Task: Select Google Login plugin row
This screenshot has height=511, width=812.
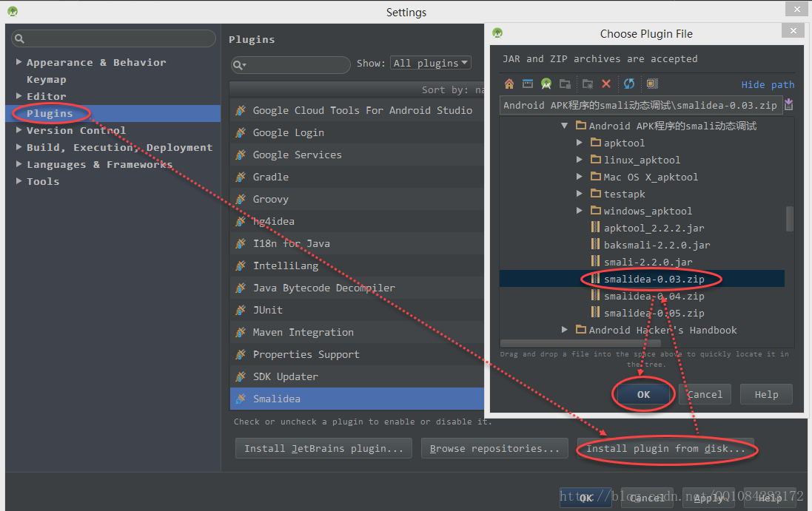Action: point(357,132)
